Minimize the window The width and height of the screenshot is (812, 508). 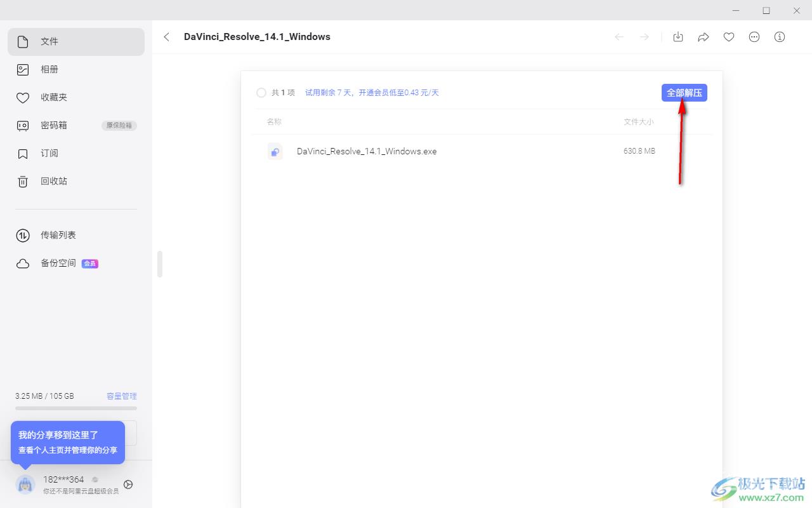click(737, 10)
